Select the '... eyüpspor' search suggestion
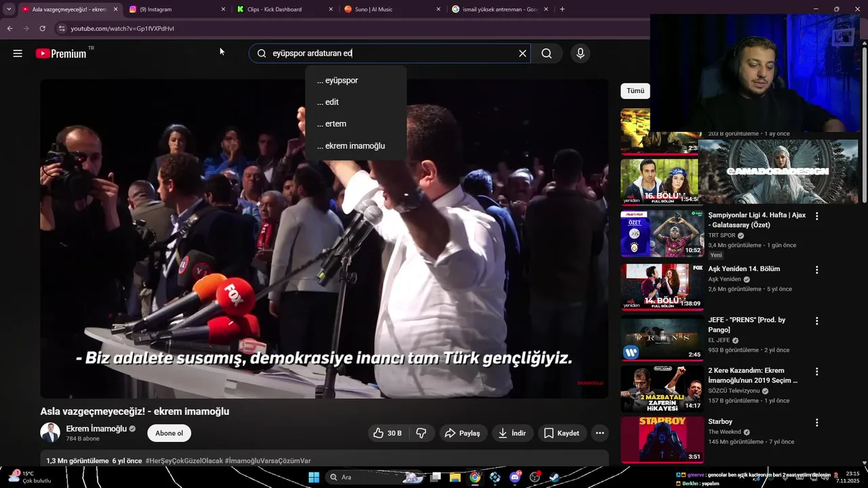 point(356,80)
